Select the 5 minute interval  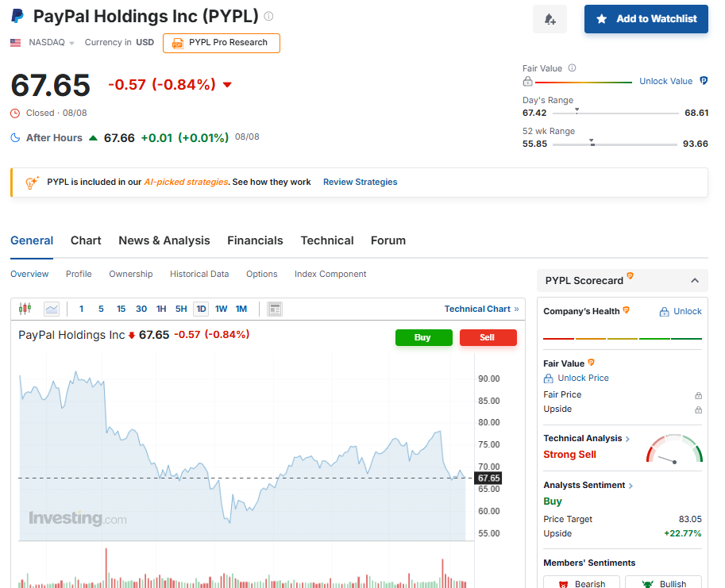(x=101, y=309)
